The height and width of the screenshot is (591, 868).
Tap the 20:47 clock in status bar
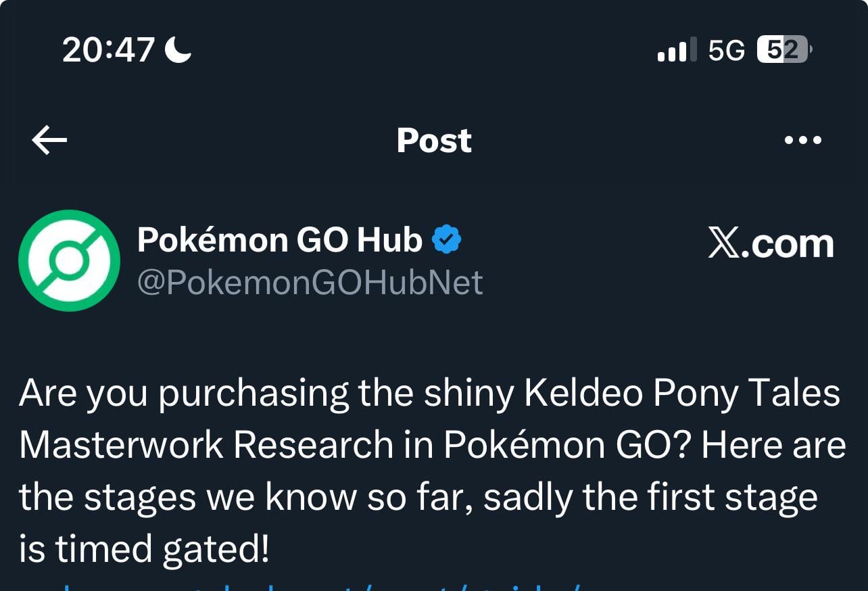[109, 50]
